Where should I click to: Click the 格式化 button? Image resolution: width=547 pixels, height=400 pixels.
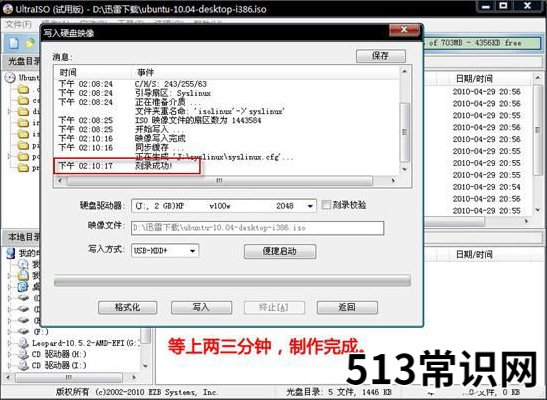[x=127, y=308]
